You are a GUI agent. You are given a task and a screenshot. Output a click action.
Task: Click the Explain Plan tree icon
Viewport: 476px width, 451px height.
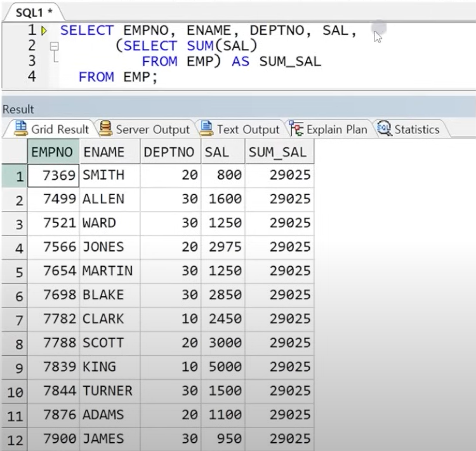click(296, 128)
